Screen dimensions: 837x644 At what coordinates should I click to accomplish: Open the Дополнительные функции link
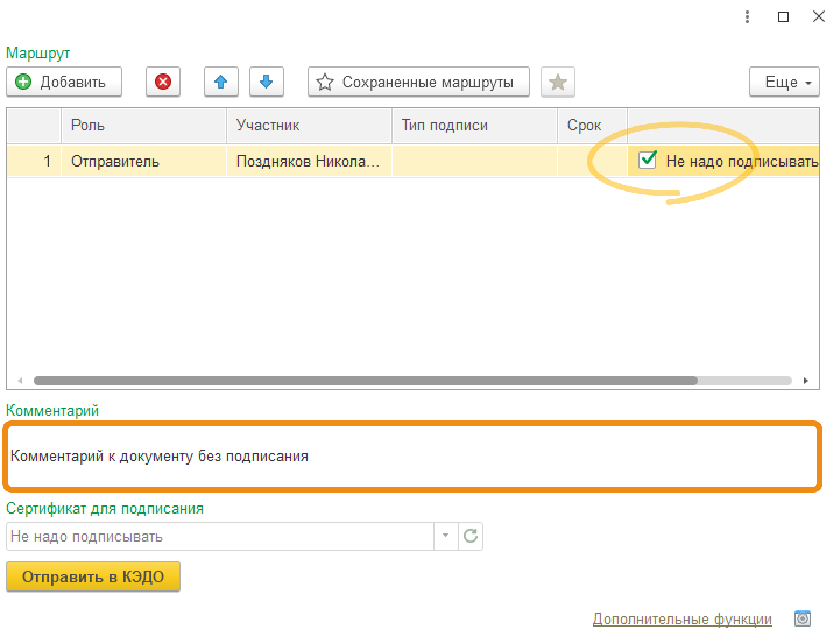click(x=682, y=619)
